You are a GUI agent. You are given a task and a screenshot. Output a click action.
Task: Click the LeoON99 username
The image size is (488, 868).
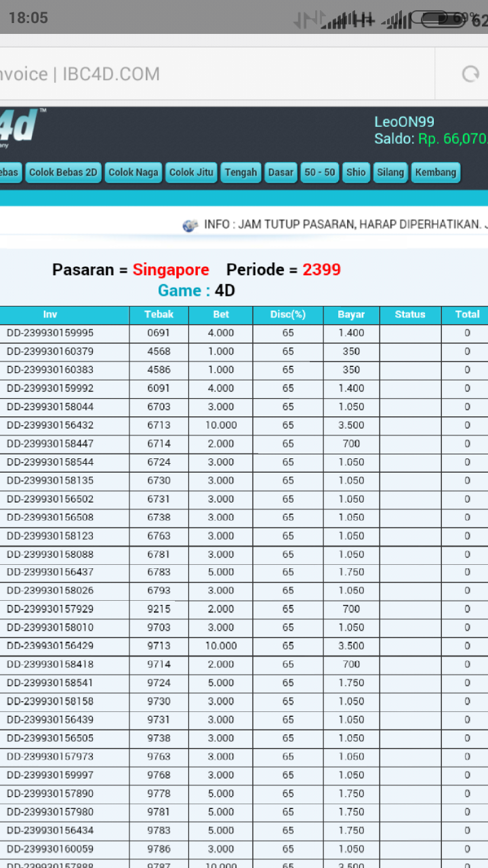tap(405, 122)
